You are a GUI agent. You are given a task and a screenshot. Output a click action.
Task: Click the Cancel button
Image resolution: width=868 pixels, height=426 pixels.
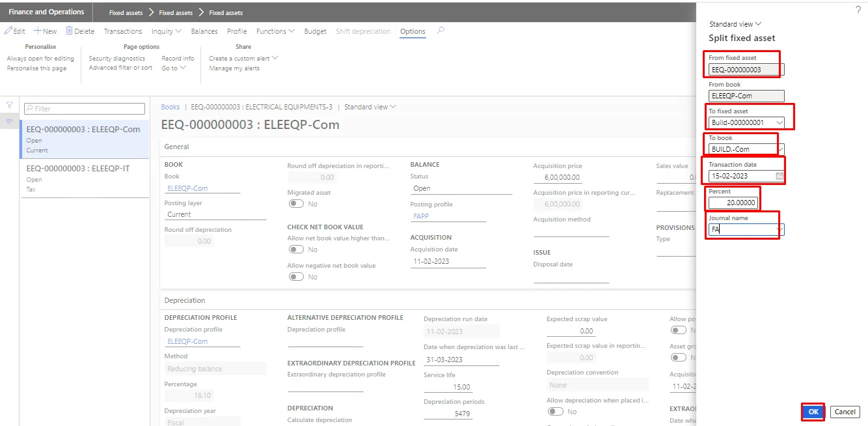pyautogui.click(x=845, y=412)
